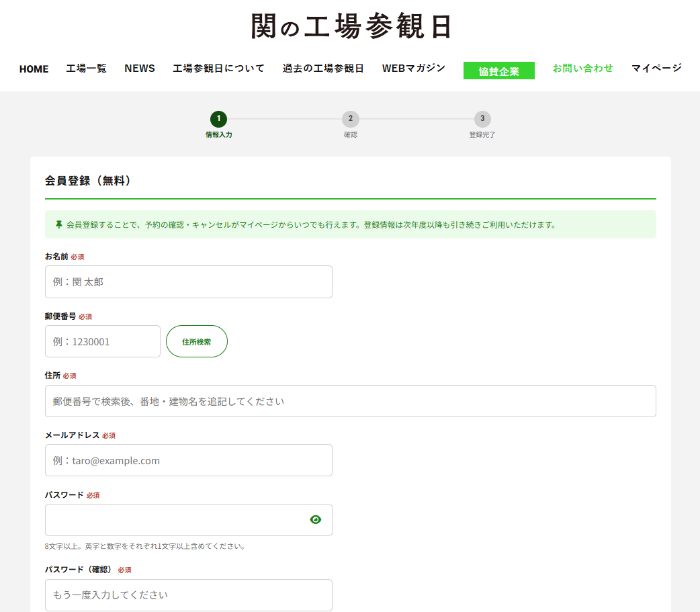This screenshot has height=612, width=700.
Task: Click step 2 確認 circle
Action: tap(351, 119)
